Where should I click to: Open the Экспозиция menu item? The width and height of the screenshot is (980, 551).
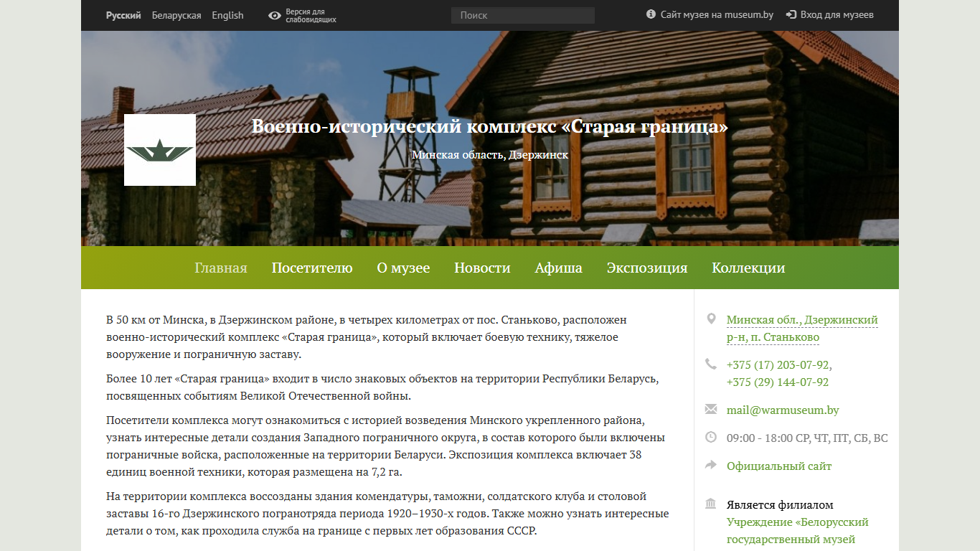(x=647, y=268)
